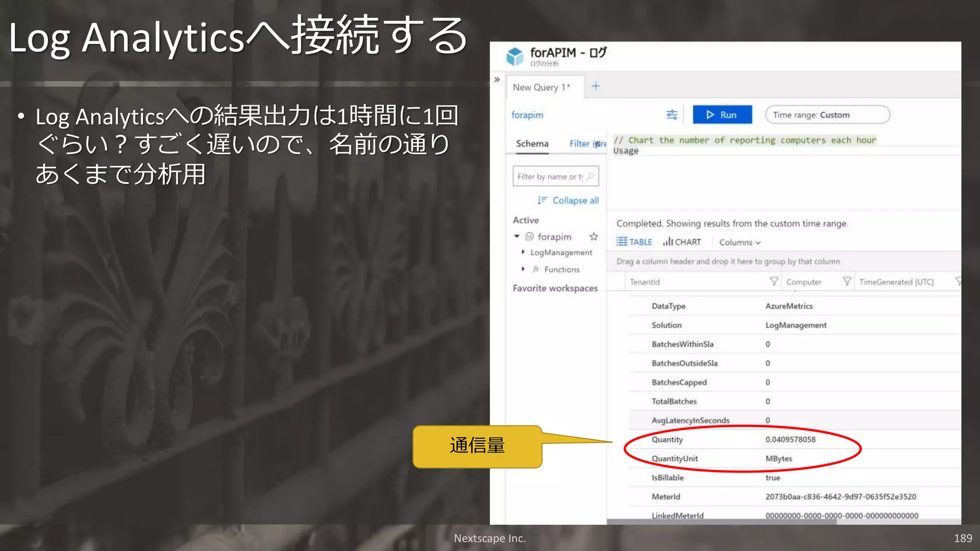The width and height of the screenshot is (980, 551).
Task: Select the MeterId GUID value
Action: pos(841,497)
